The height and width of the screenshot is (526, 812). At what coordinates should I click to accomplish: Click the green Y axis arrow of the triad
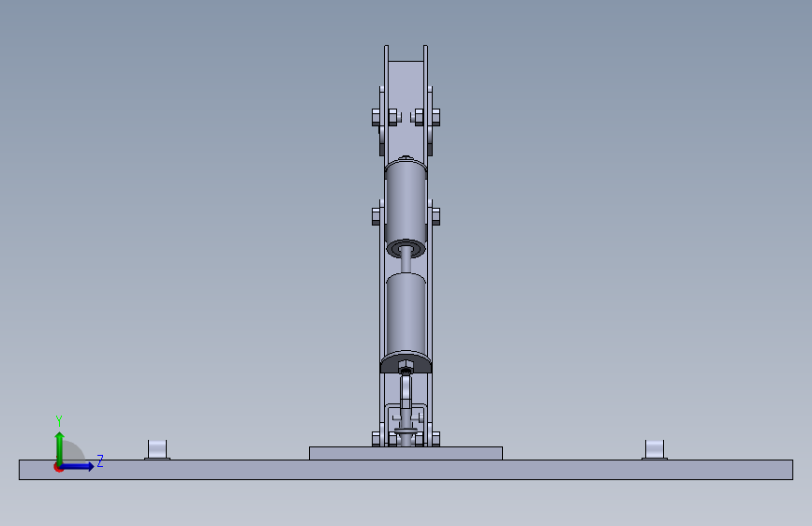point(60,448)
